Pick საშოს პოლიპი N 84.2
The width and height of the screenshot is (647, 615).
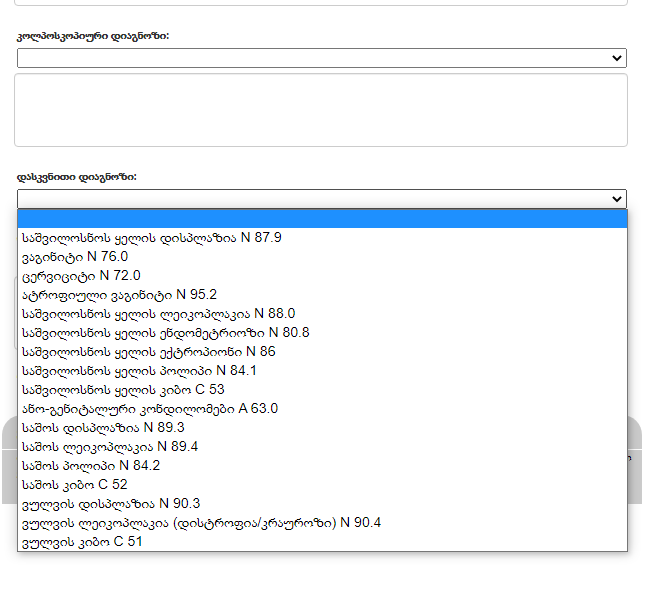pos(90,466)
